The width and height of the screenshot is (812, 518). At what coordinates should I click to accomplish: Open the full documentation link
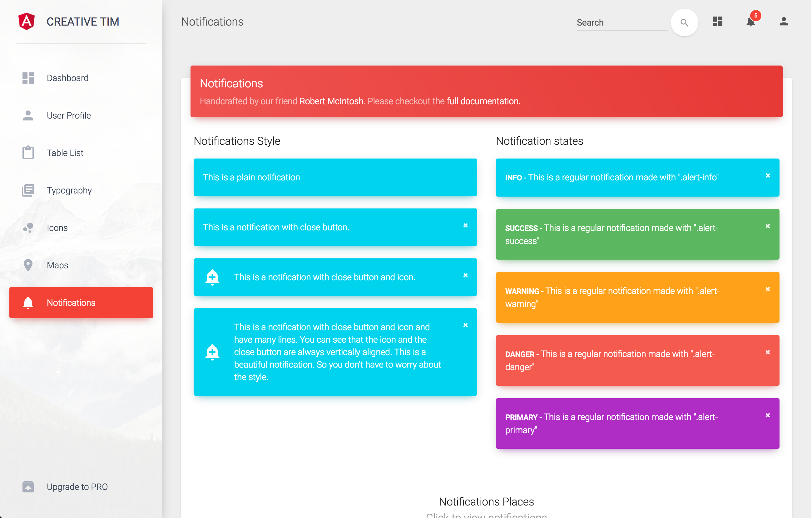[x=483, y=101]
